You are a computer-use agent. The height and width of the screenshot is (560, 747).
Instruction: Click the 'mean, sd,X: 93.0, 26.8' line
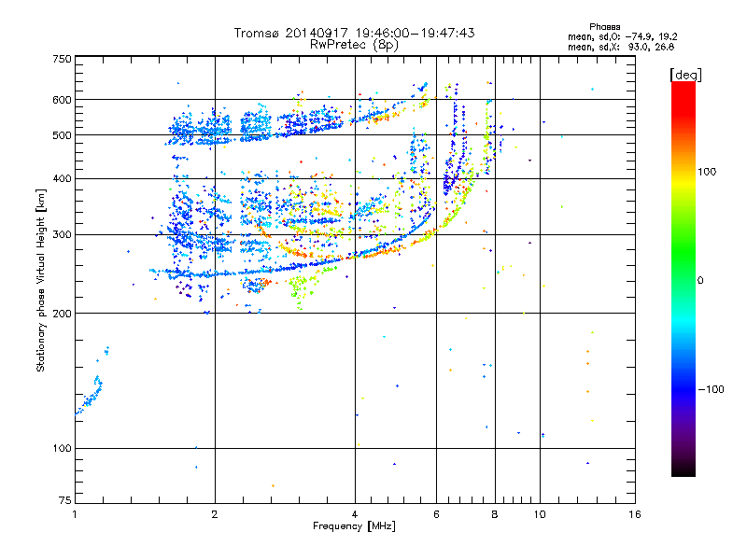(621, 47)
